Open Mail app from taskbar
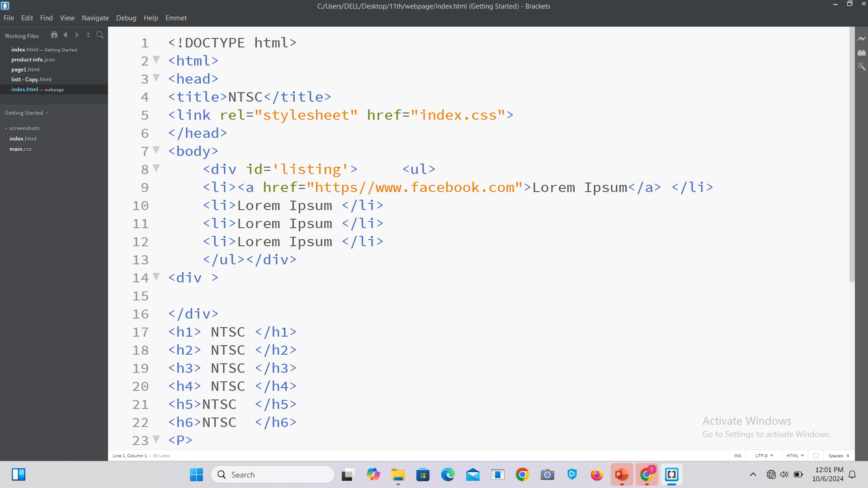 pyautogui.click(x=473, y=474)
